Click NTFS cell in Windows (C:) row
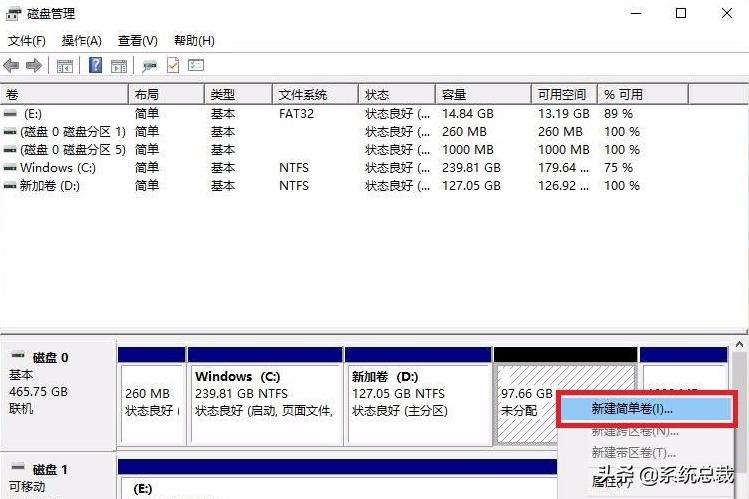 (294, 168)
